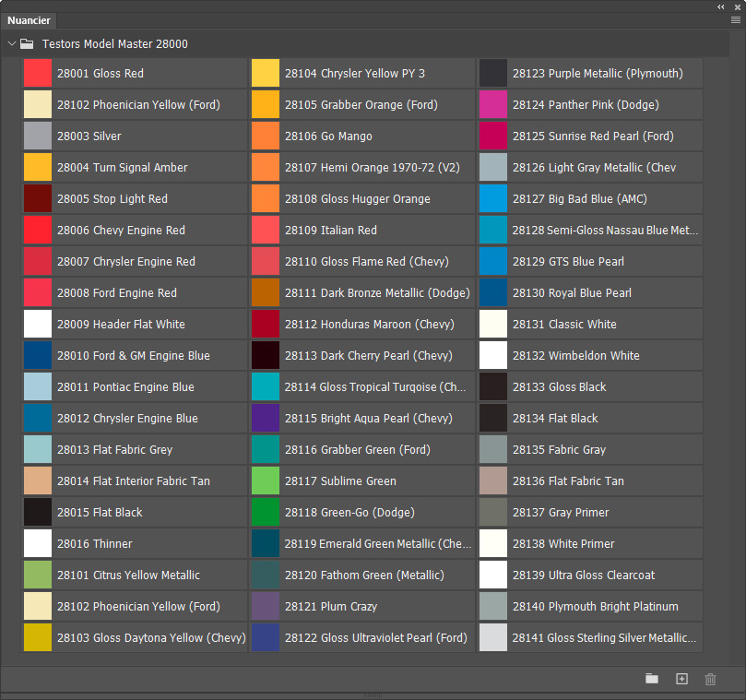Switch to the Nuancier tab
Image resolution: width=746 pixels, height=700 pixels.
coord(30,20)
